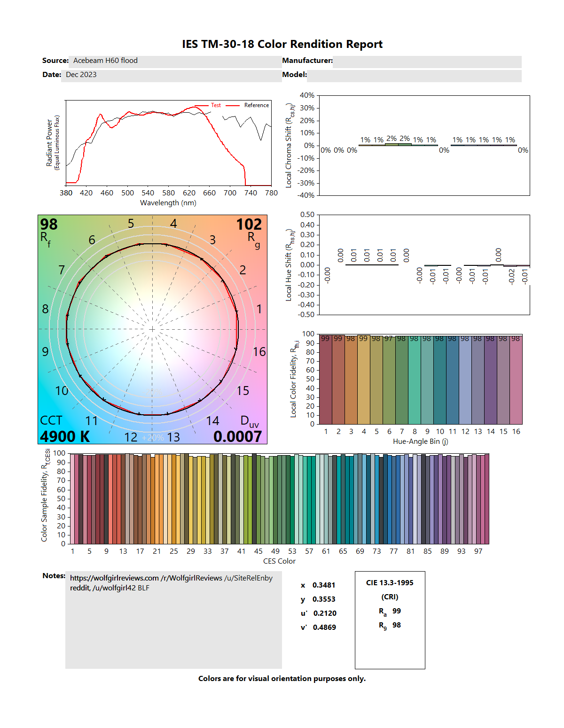Click the Test legend entry in spectrum plot
The height and width of the screenshot is (728, 564).
[215, 105]
